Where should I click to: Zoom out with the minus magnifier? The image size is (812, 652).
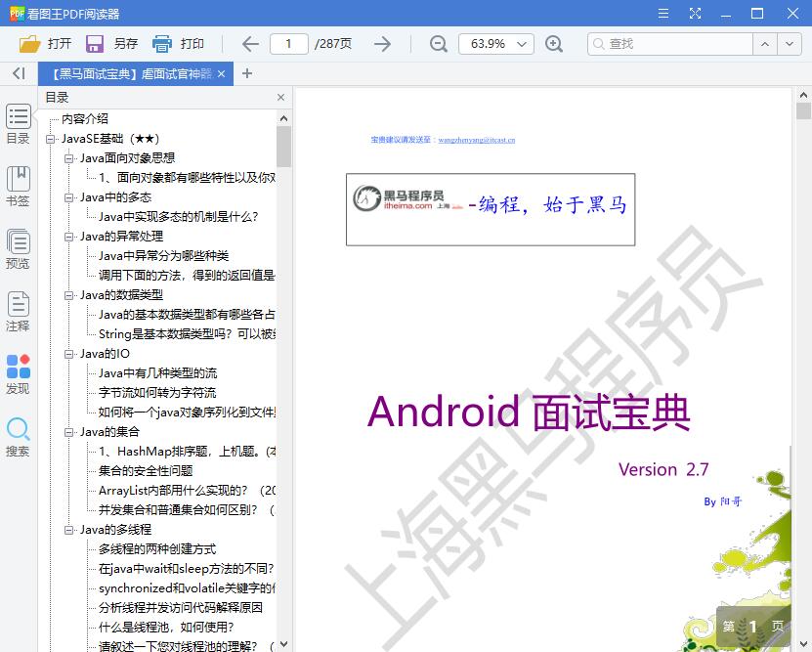[x=439, y=44]
